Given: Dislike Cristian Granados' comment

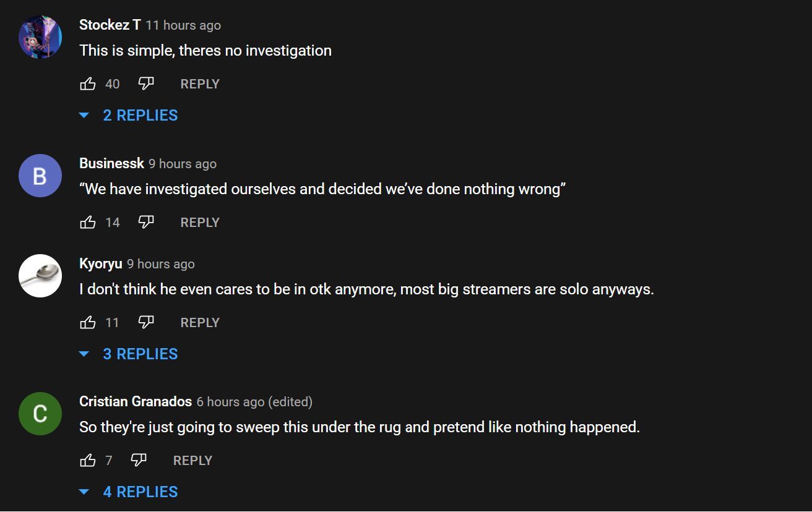Looking at the screenshot, I should tap(139, 460).
